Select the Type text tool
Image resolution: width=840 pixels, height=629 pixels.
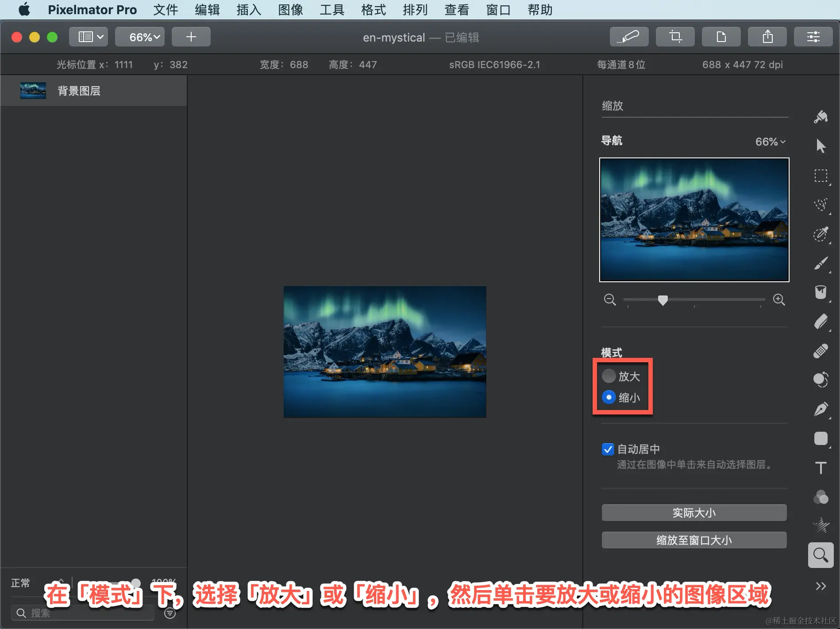pyautogui.click(x=821, y=468)
